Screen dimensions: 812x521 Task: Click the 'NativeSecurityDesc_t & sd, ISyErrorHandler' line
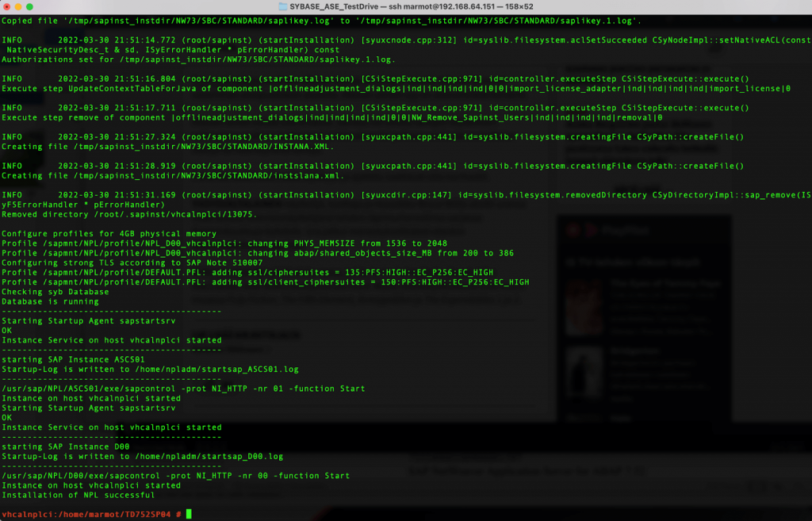tap(173, 50)
